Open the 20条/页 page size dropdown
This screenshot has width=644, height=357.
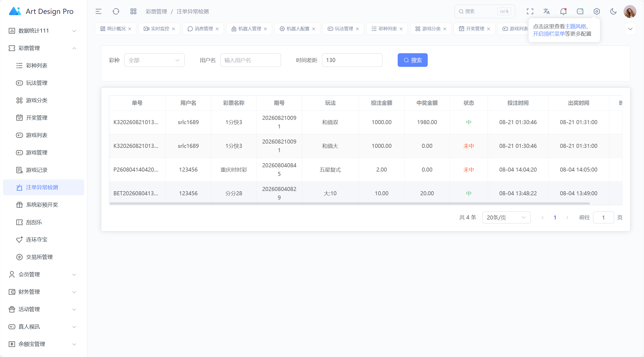tap(506, 217)
